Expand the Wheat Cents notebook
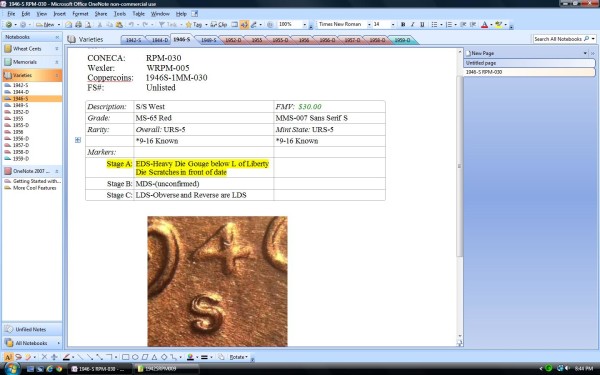 point(57,49)
